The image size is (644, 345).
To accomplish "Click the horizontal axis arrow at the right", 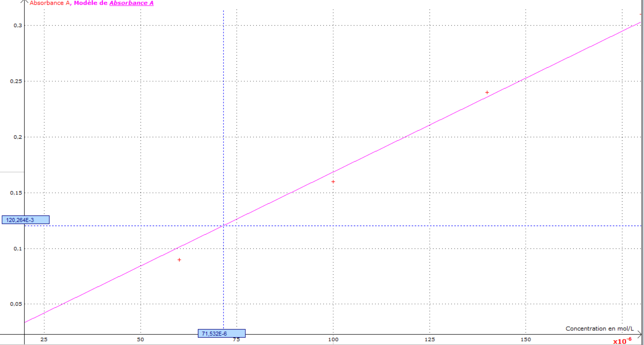I will click(640, 334).
